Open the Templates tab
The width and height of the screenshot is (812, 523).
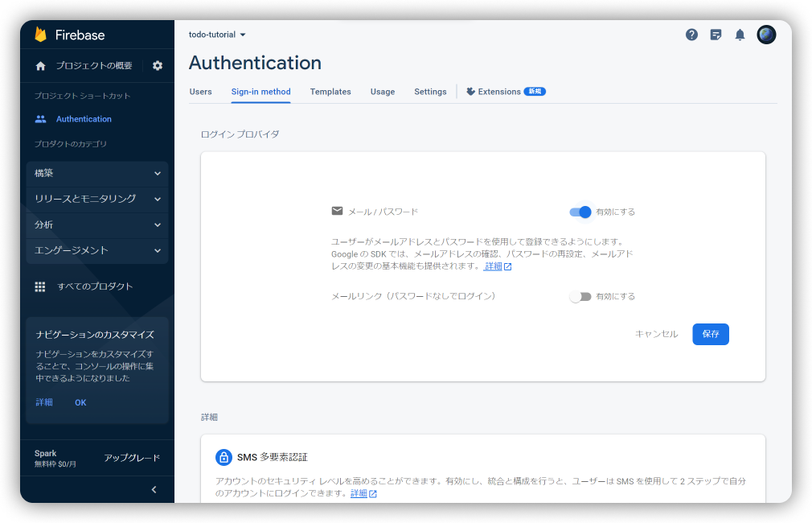[x=330, y=92]
